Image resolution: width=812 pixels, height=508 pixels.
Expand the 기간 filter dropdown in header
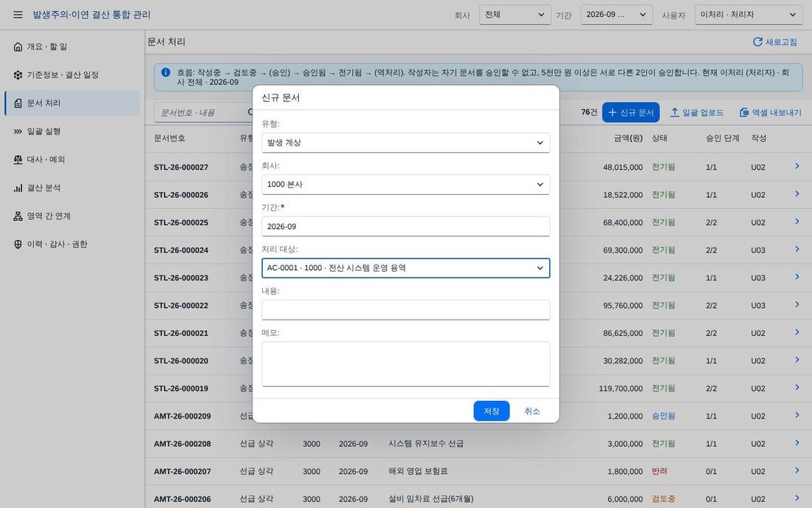616,15
